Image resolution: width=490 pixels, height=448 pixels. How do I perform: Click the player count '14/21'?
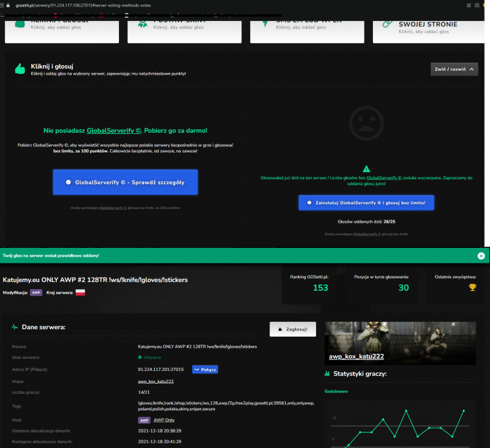tap(144, 392)
